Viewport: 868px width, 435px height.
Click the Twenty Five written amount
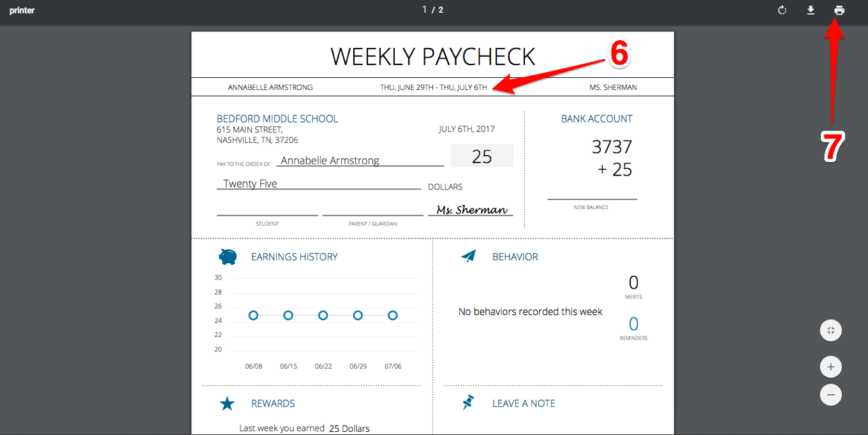[249, 183]
